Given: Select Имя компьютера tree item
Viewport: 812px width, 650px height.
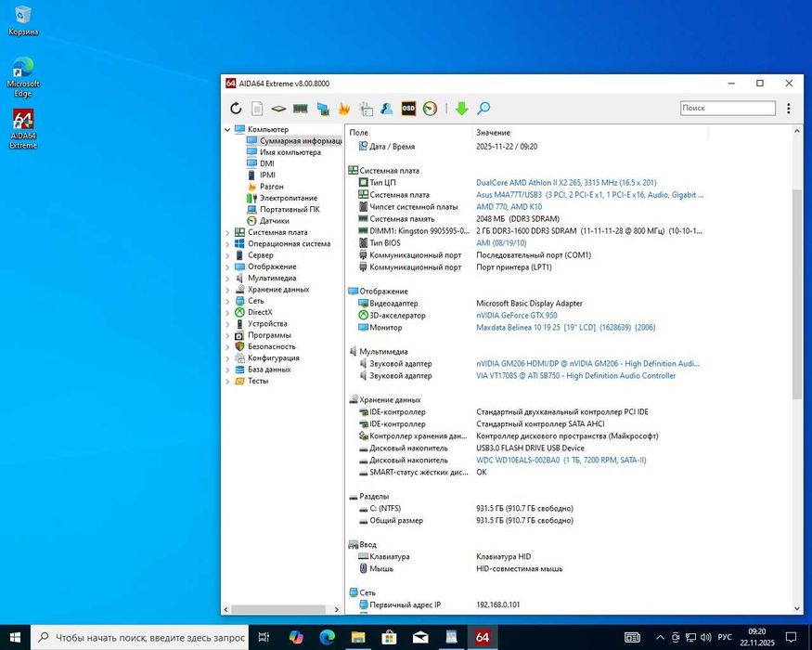Looking at the screenshot, I should [x=284, y=152].
